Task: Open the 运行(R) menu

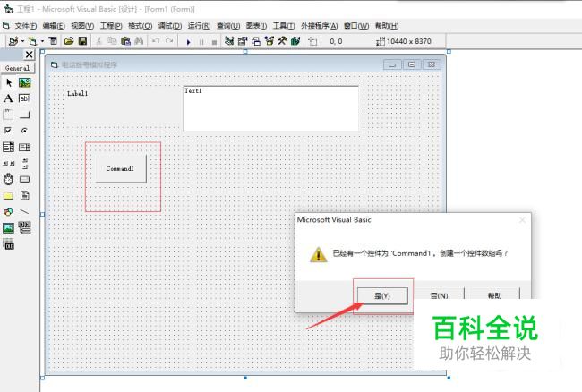Action: point(199,26)
